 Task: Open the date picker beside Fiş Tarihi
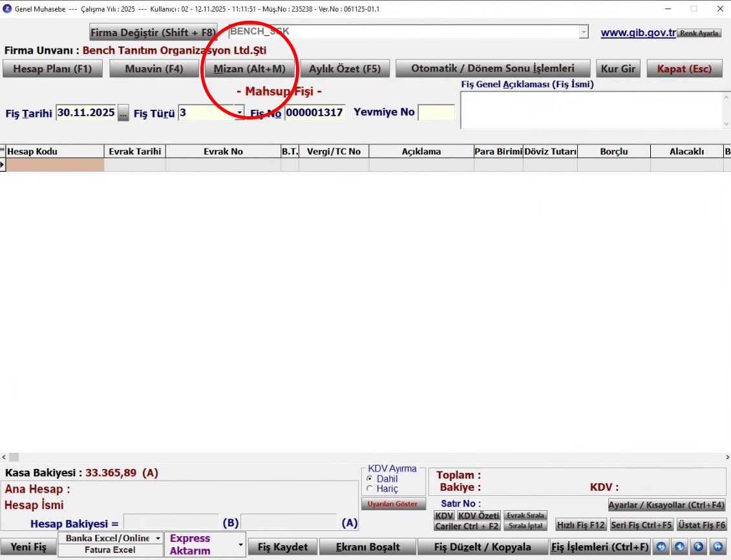click(x=123, y=112)
